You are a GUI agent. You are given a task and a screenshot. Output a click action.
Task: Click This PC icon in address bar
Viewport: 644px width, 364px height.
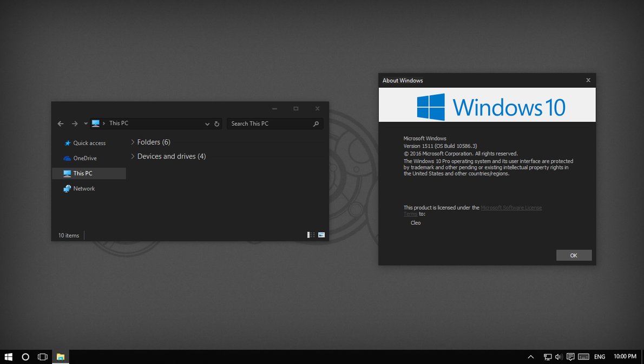[x=96, y=123]
